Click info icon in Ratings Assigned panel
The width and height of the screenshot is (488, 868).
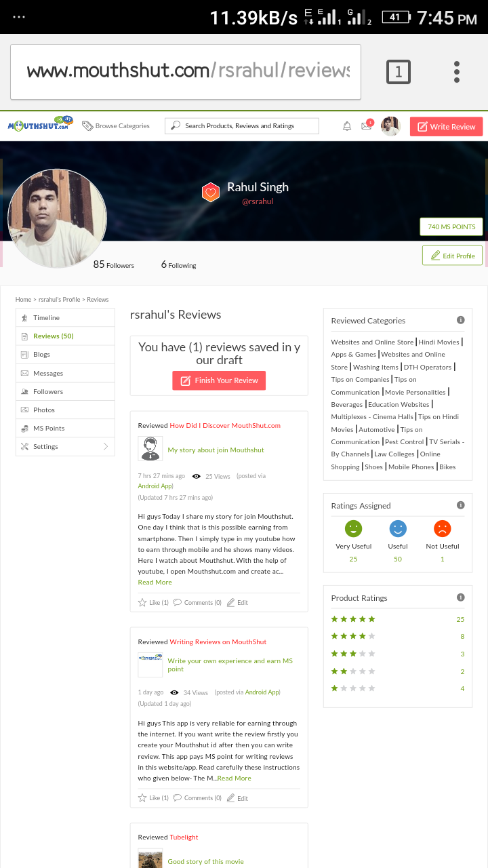(x=461, y=505)
